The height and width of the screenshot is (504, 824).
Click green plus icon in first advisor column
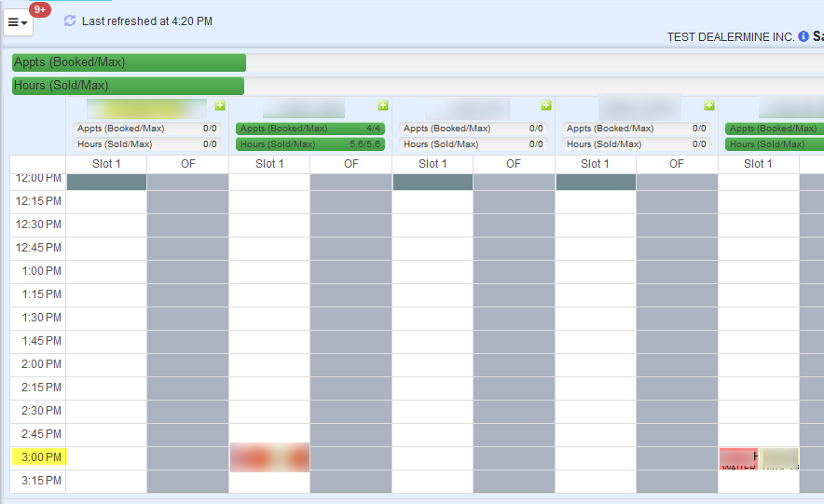220,105
